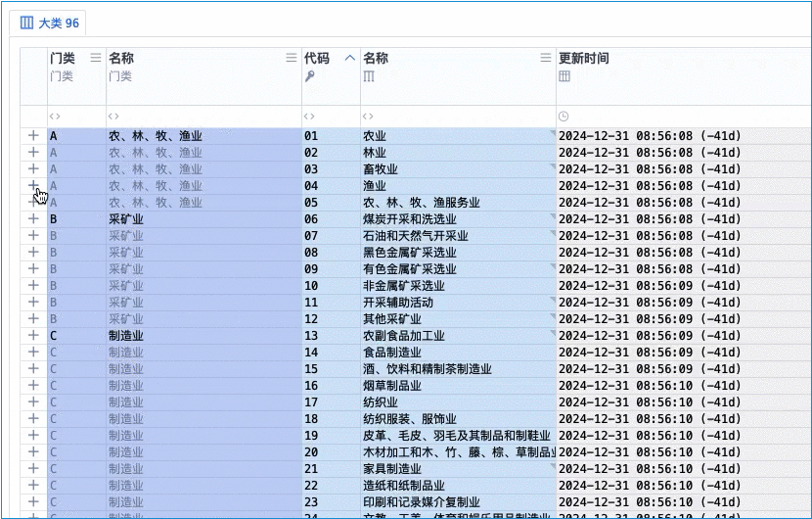Expand the row with code 20
Viewport: 812px width, 519px height.
[33, 451]
